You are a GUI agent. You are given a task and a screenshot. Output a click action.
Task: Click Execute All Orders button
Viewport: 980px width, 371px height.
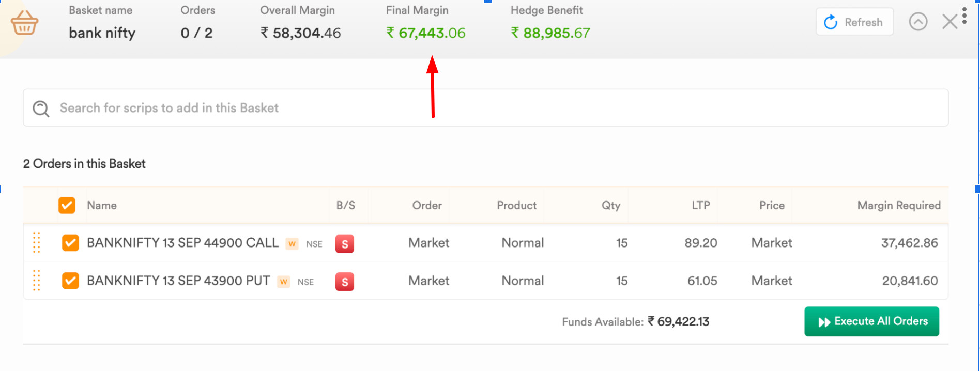[x=871, y=321]
